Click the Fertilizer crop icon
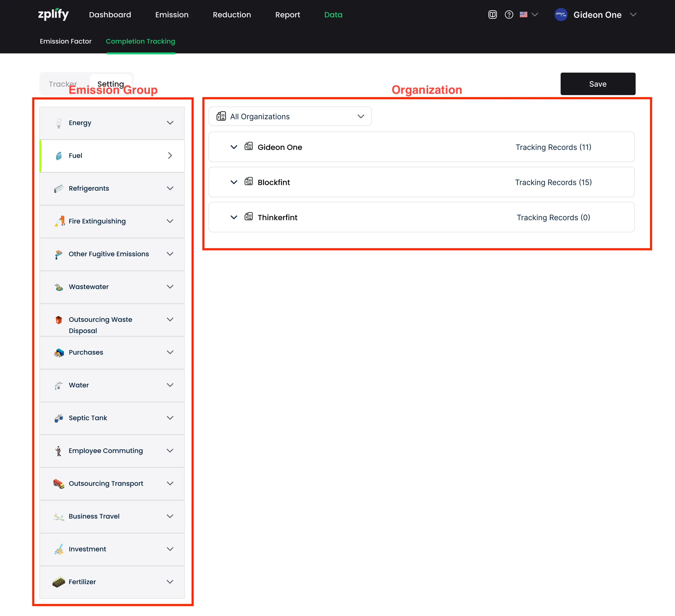675x616 pixels. (x=59, y=582)
